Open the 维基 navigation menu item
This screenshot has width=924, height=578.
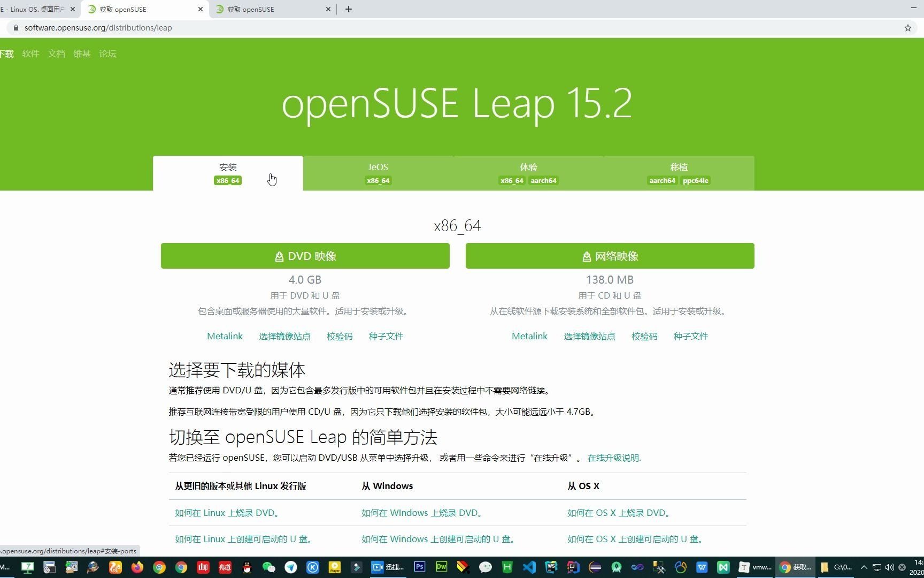(x=82, y=54)
